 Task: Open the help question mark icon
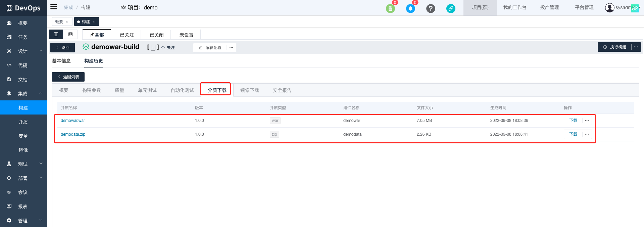(x=431, y=8)
